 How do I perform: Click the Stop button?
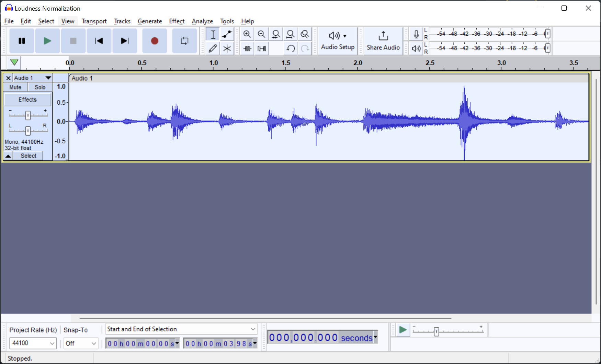[73, 41]
